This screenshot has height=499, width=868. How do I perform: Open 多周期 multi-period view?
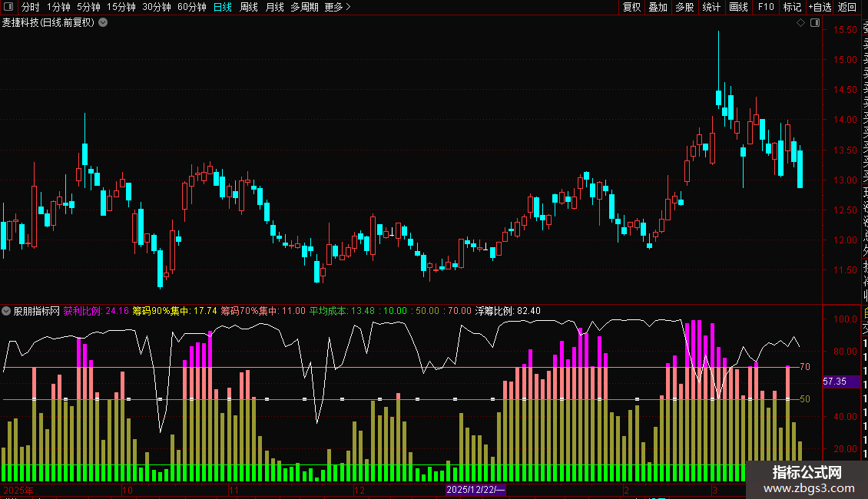coord(304,7)
